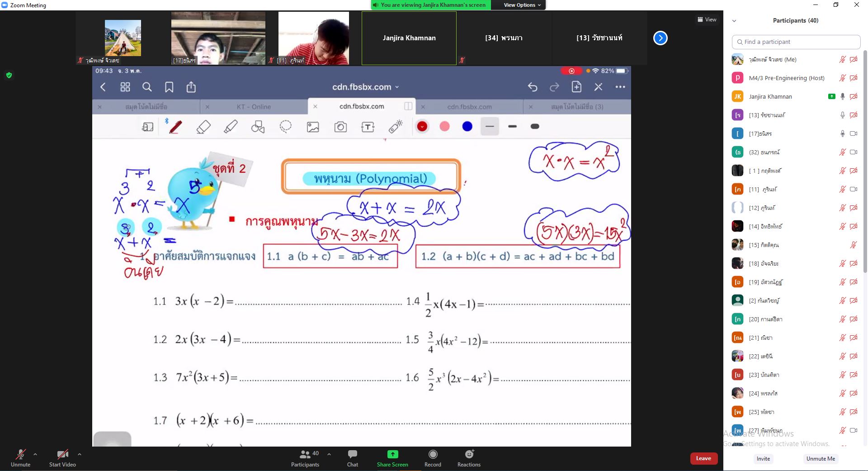Open the Chat panel
The height and width of the screenshot is (471, 868).
pyautogui.click(x=352, y=455)
